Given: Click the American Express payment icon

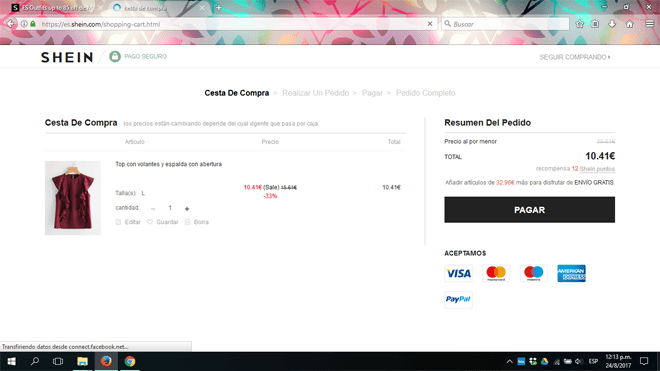Looking at the screenshot, I should click(571, 274).
